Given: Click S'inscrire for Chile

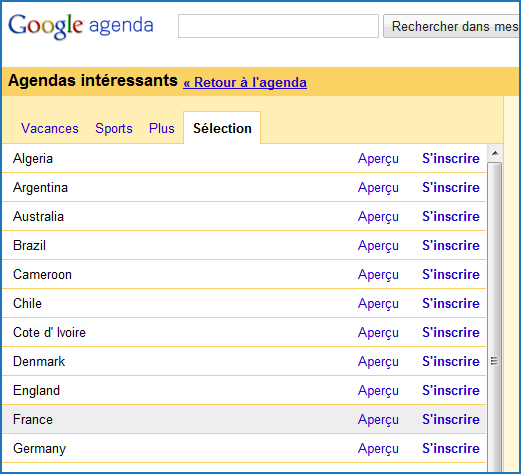Looking at the screenshot, I should (x=451, y=303).
